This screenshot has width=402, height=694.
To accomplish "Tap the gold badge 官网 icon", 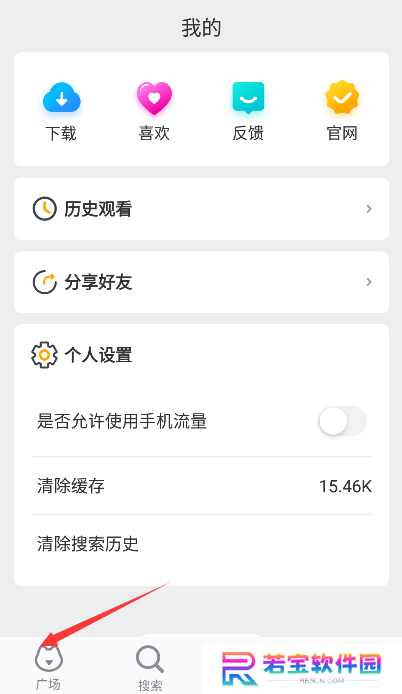I will click(x=342, y=96).
